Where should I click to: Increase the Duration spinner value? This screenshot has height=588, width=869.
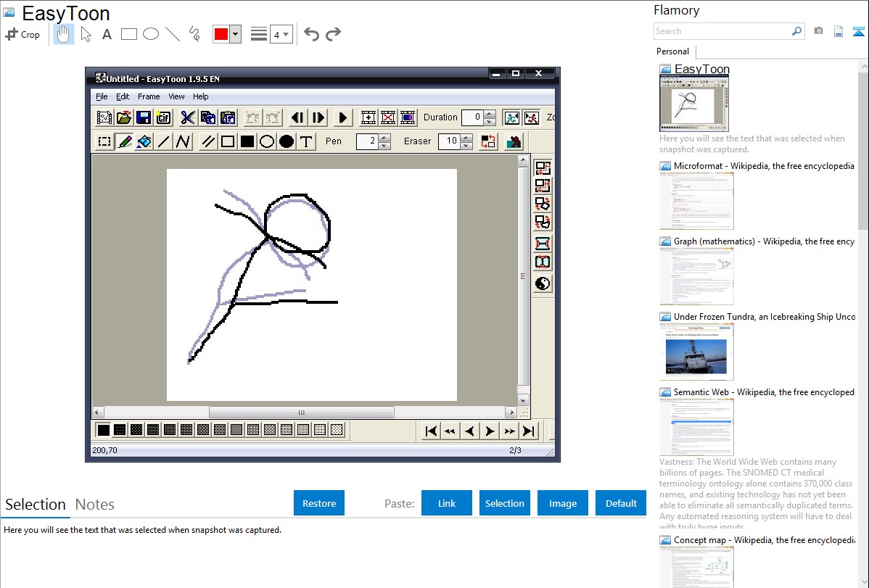tap(490, 114)
